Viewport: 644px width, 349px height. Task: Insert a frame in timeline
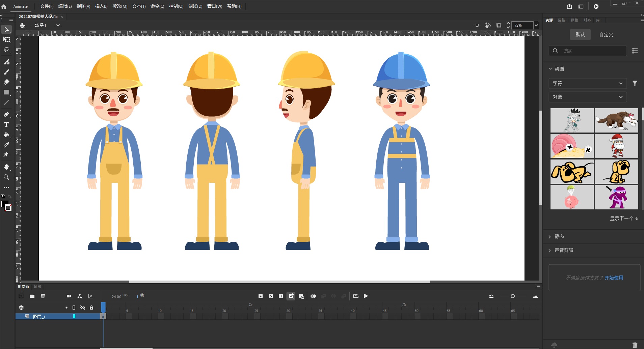[x=281, y=296]
